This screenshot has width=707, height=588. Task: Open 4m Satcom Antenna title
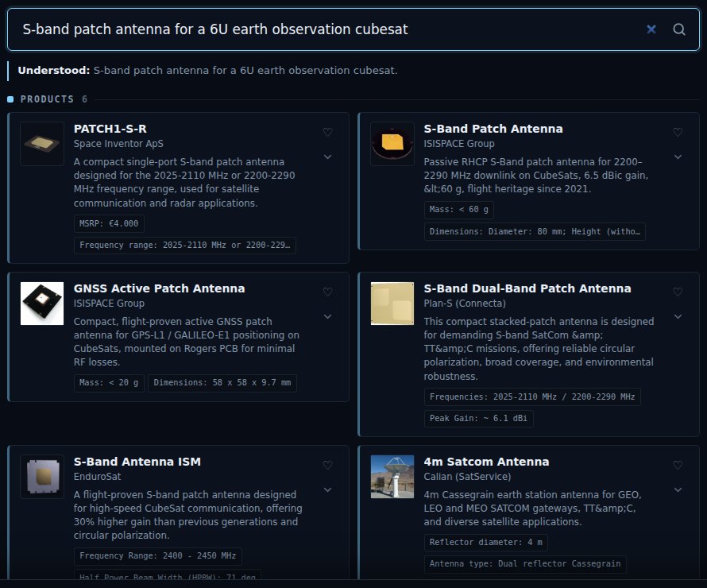[x=486, y=462]
